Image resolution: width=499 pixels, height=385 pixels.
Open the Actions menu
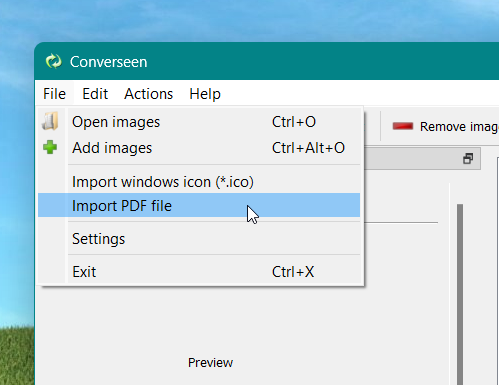(149, 94)
